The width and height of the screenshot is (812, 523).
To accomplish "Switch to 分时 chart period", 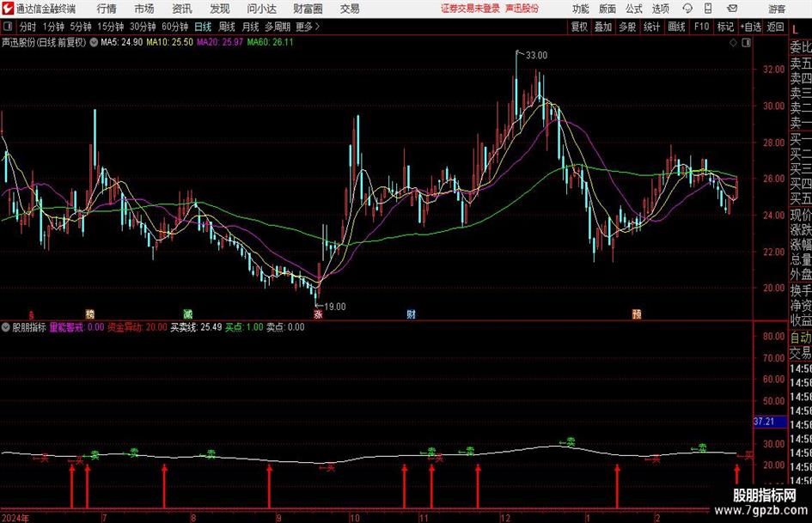I will 28,27.
